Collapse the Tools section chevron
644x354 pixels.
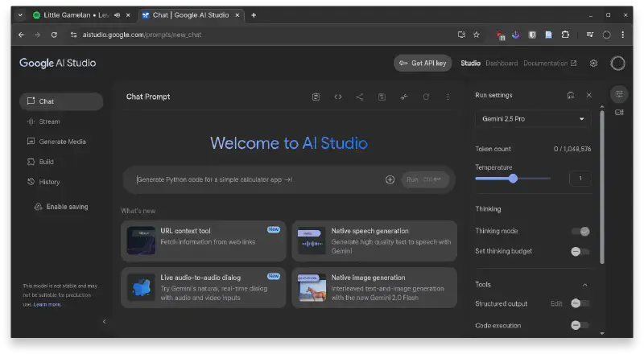tap(584, 285)
